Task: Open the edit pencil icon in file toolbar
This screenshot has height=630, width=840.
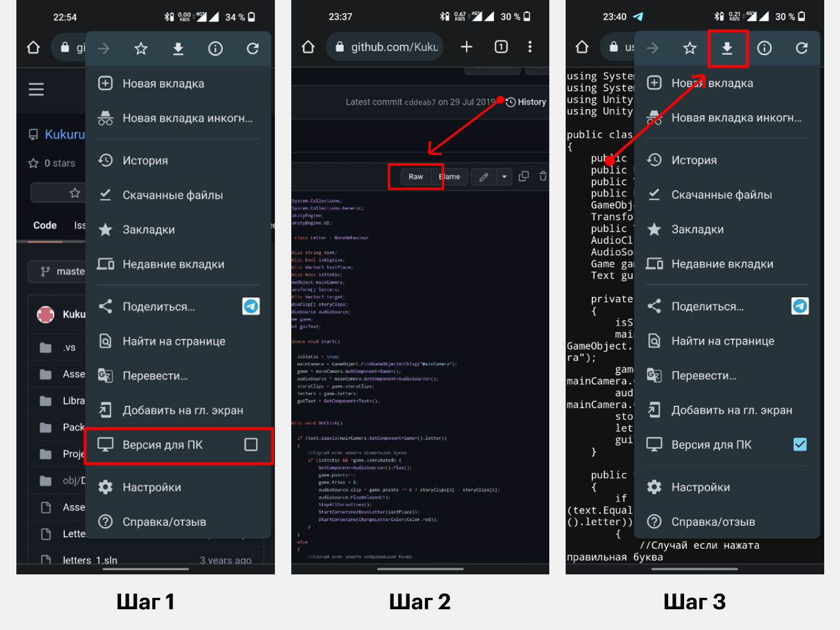Action: click(x=484, y=177)
